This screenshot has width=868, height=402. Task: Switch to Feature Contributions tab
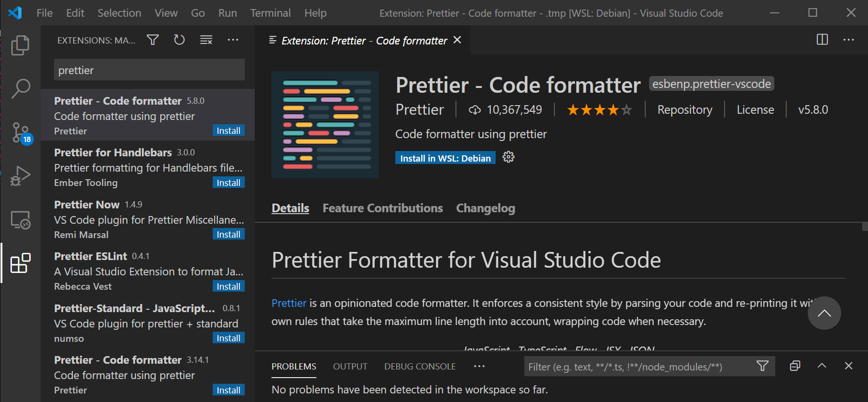coord(382,208)
